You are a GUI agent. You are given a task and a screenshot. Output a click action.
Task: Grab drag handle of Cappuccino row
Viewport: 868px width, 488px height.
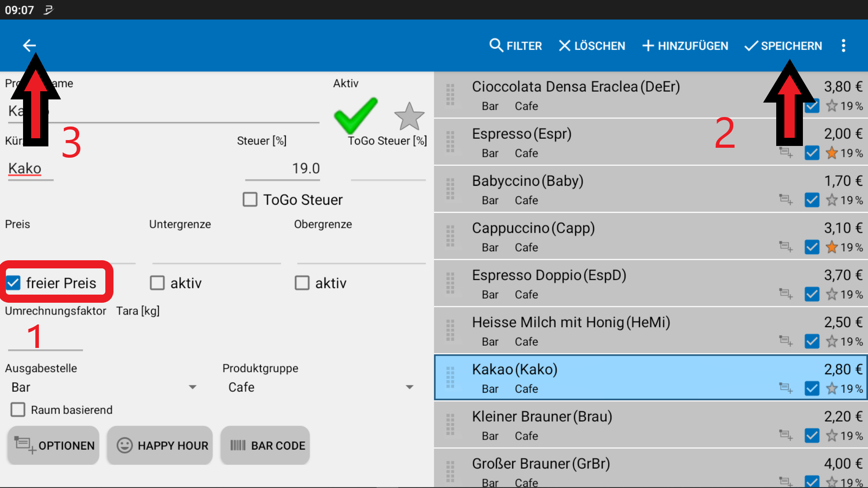coord(450,236)
